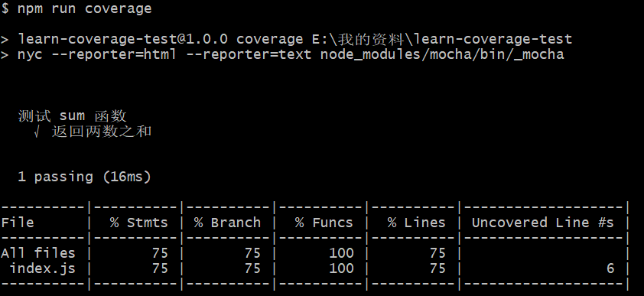Viewport: 644px width, 296px height.
Task: Click All files % Branch value 75
Action: [252, 253]
